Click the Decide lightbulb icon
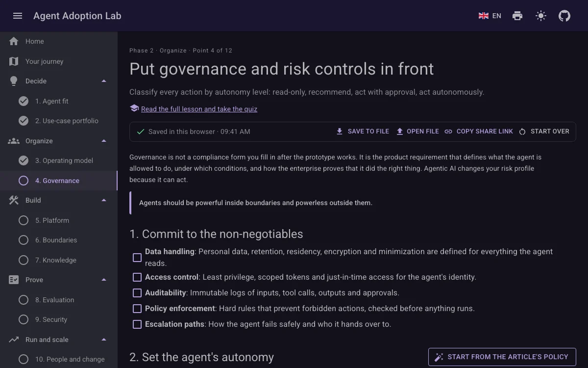This screenshot has height=368, width=588. [14, 81]
